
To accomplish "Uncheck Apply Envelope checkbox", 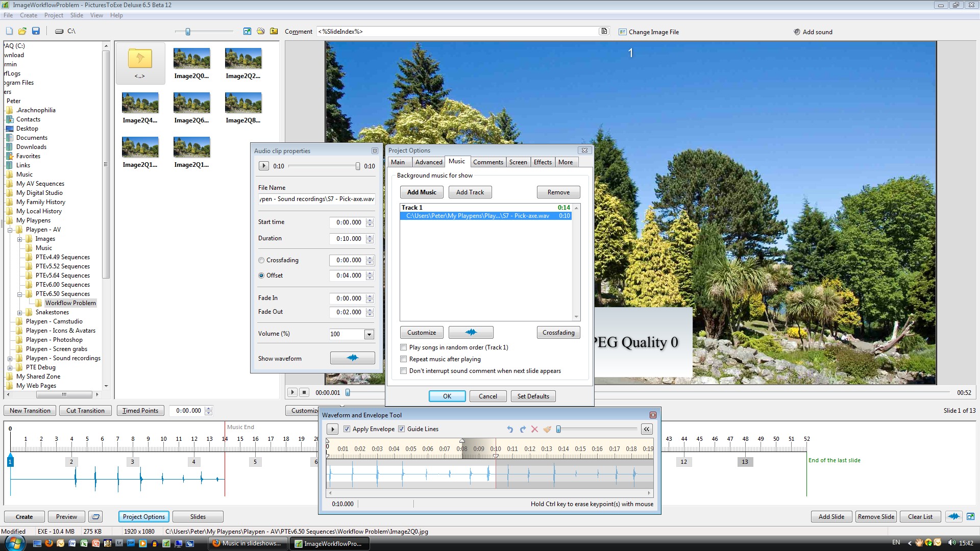I will pyautogui.click(x=347, y=429).
